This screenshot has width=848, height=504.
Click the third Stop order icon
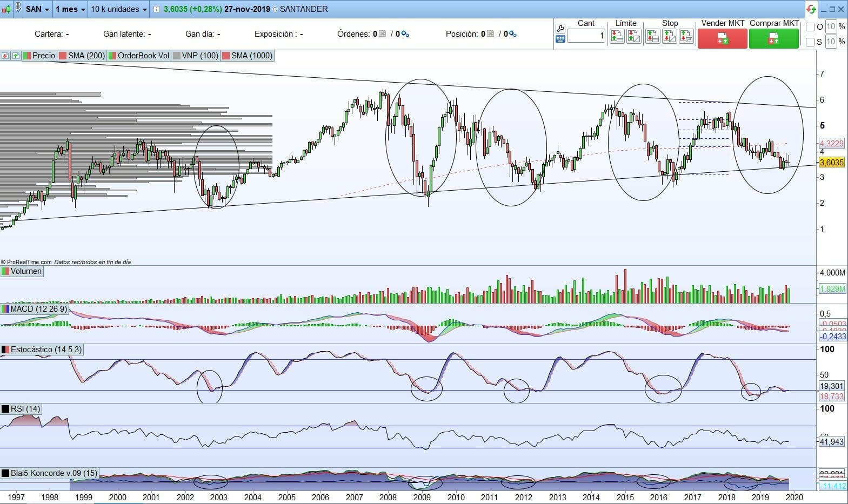point(686,37)
